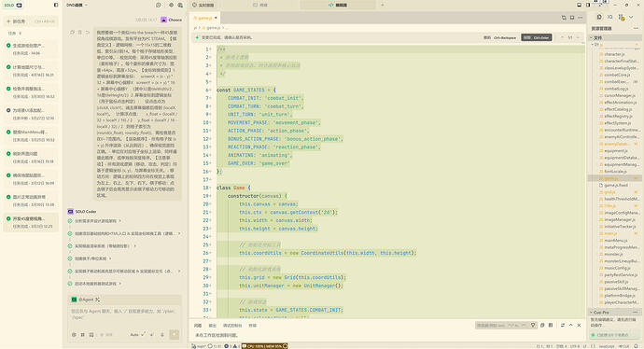
Task: Fold code at line 6 arrow
Action: [210, 90]
